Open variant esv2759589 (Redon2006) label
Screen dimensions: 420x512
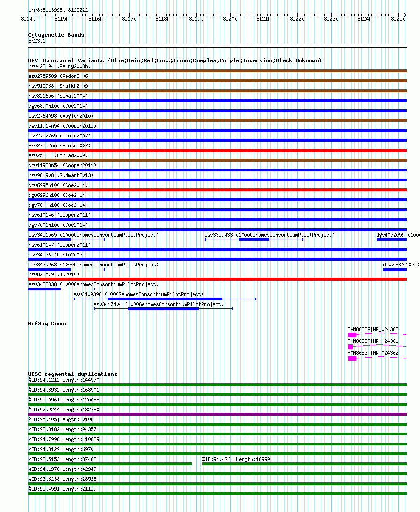click(59, 76)
